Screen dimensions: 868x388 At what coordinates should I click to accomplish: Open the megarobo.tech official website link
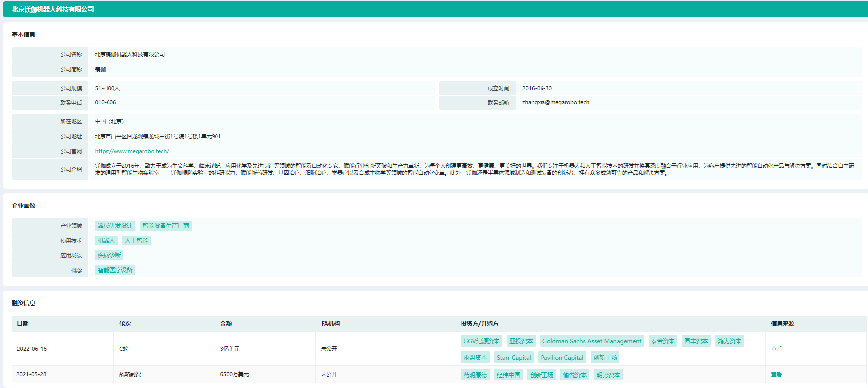click(x=132, y=151)
